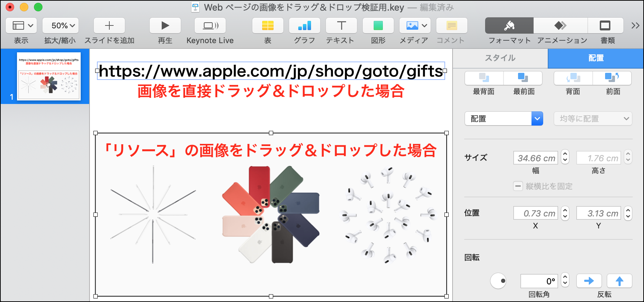Select the Apple Pencil image
Viewport: 644px width, 302px height.
coord(153,215)
